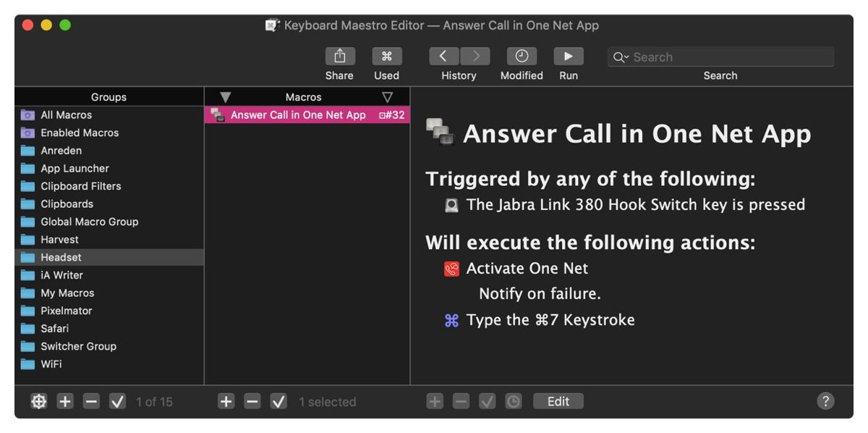
Task: Click the Macros column header label
Action: (304, 97)
